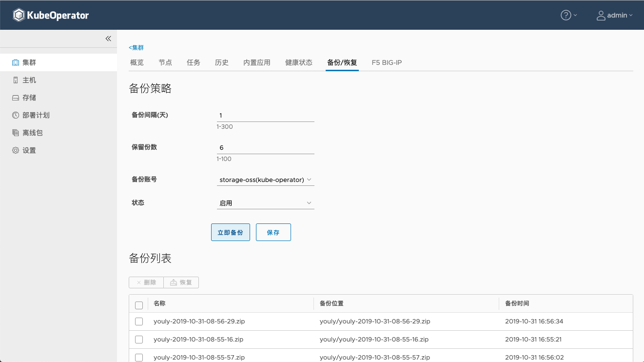This screenshot has width=644, height=362.
Task: Click the 备份间隔(天) input field
Action: (x=265, y=115)
